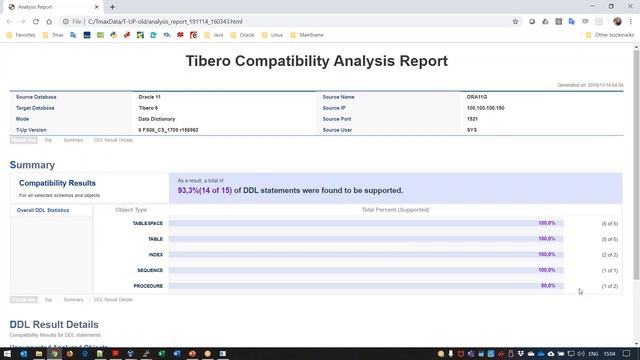Click the '93,3%(14 of 15)' result text
The width and height of the screenshot is (640, 360).
tap(204, 191)
